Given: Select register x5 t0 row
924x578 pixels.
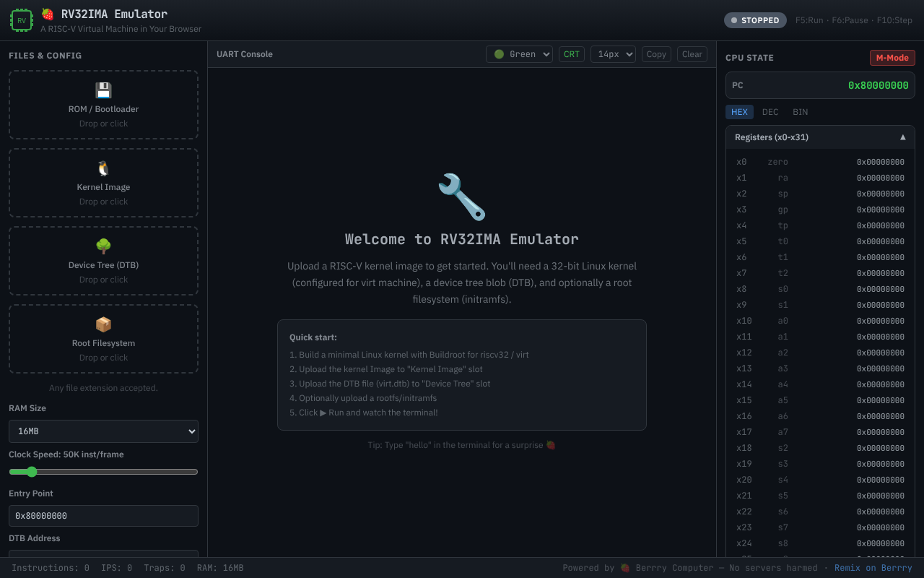Looking at the screenshot, I should [x=820, y=241].
